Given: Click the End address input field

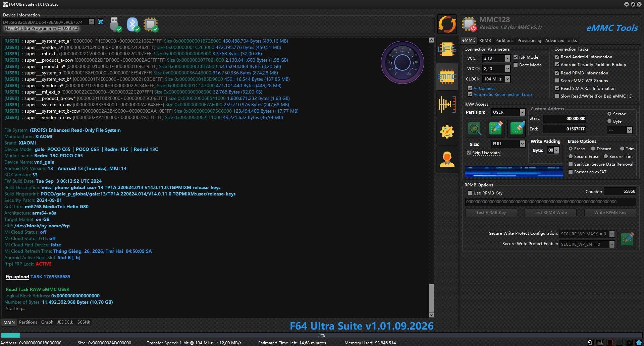Looking at the screenshot, I should pos(565,129).
